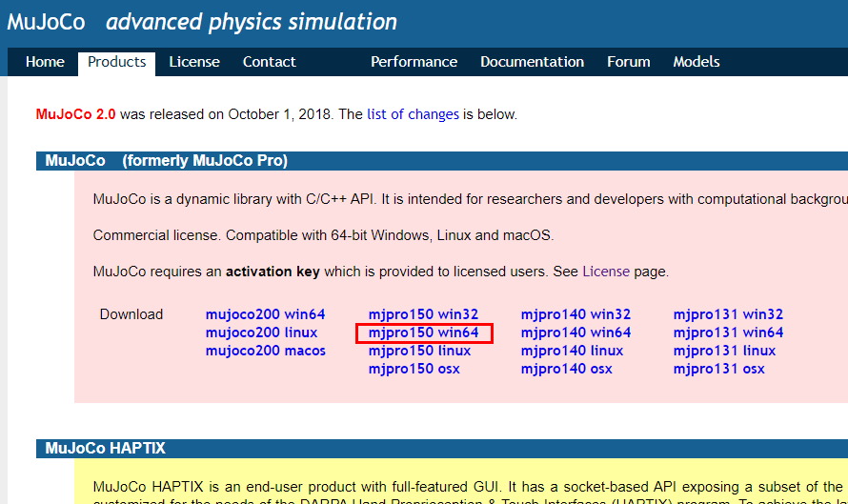The image size is (848, 504).
Task: Download mjpro150 linux
Action: [x=419, y=351]
